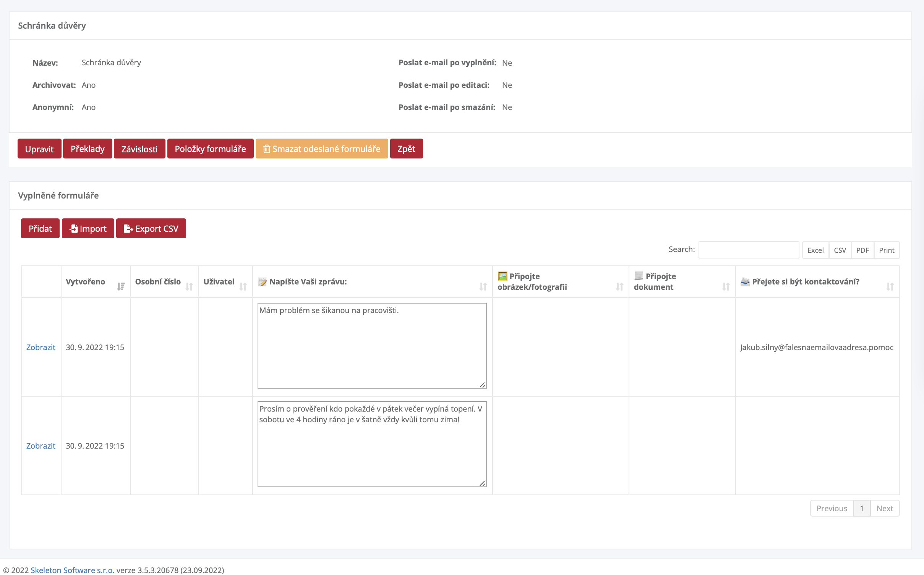This screenshot has height=575, width=924.
Task: Click Zobrazit for the first form entry
Action: pyautogui.click(x=41, y=347)
